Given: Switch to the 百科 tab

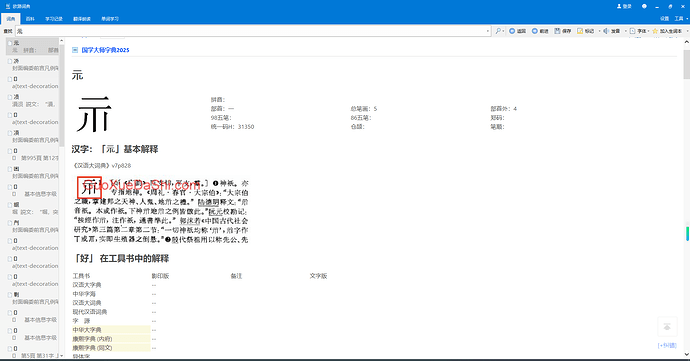Looking at the screenshot, I should pos(30,18).
